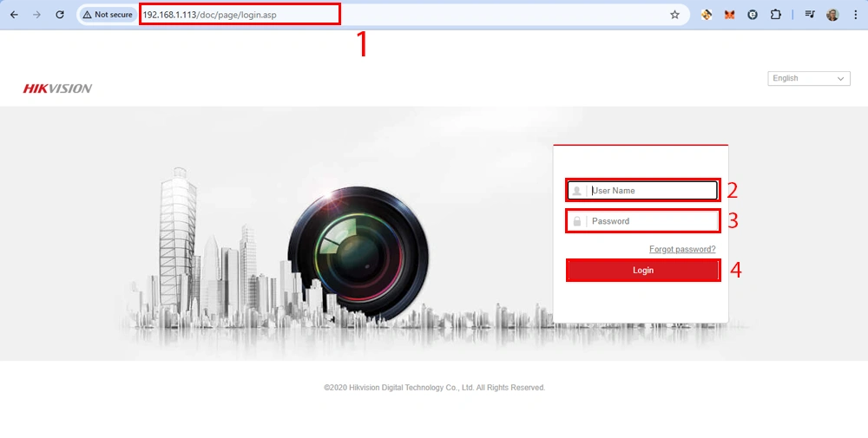
Task: Open the Forgot password? link
Action: pos(682,250)
